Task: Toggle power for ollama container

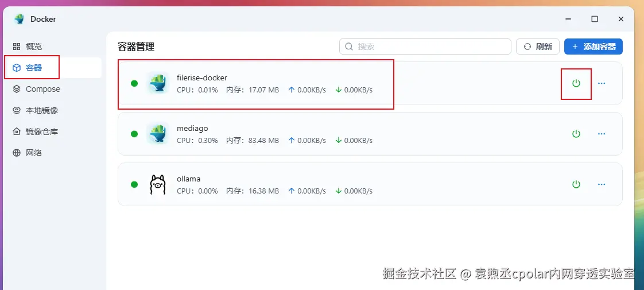Action: point(576,184)
